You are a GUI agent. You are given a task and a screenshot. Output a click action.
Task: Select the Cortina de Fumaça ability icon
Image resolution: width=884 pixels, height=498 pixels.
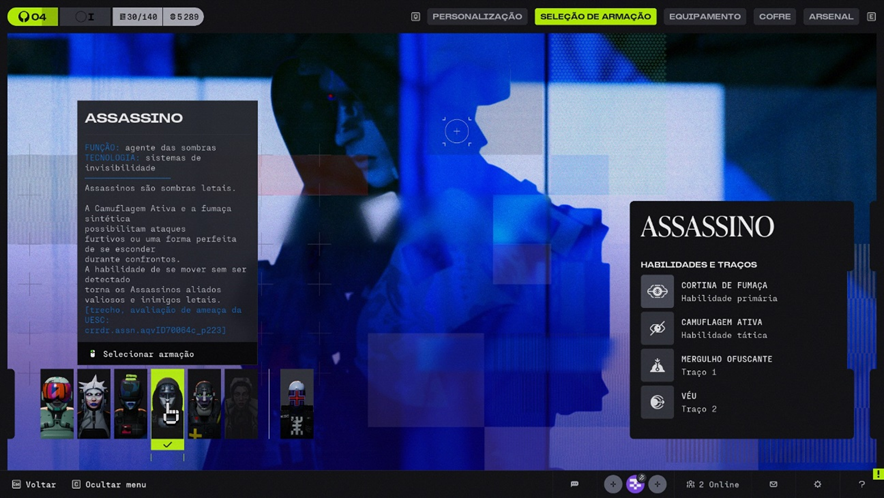tap(657, 292)
